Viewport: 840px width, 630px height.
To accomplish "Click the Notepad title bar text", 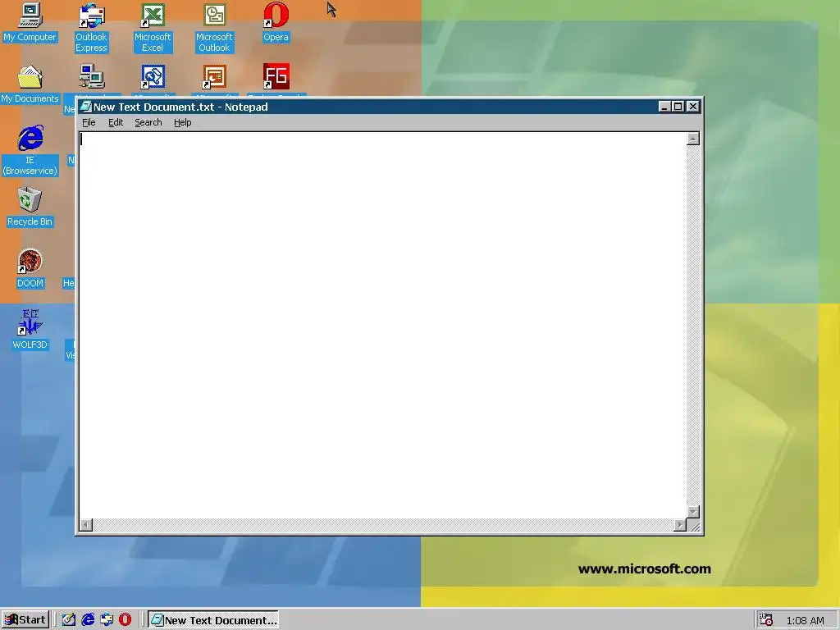I will [180, 107].
